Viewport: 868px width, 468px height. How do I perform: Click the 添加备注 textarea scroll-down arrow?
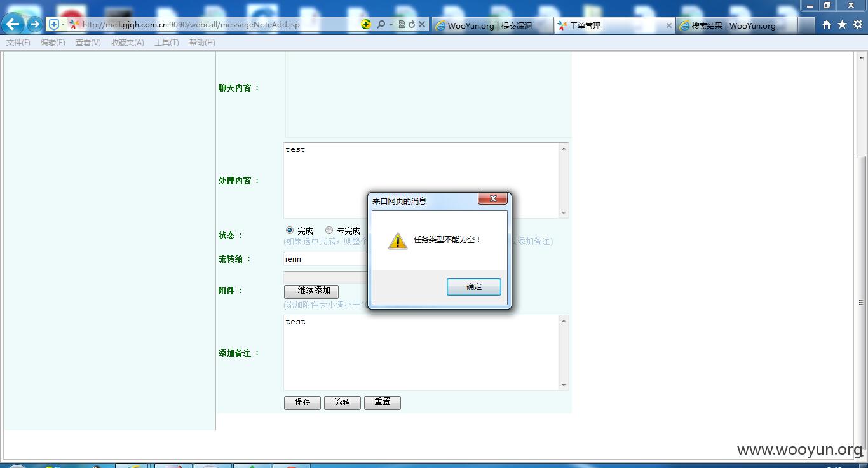pyautogui.click(x=564, y=385)
